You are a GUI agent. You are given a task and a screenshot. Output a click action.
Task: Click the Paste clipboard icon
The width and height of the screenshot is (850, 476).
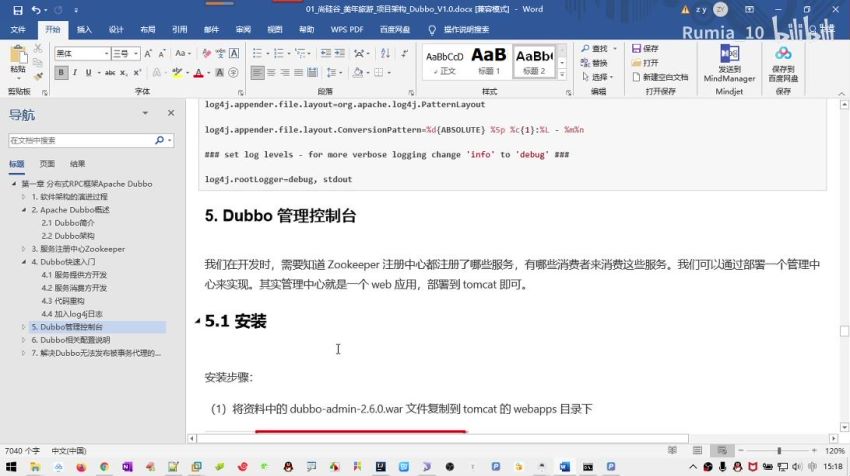[18, 56]
